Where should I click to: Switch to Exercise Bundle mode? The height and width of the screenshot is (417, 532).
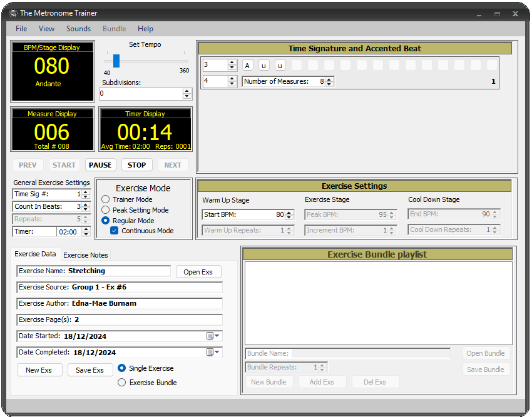point(121,382)
